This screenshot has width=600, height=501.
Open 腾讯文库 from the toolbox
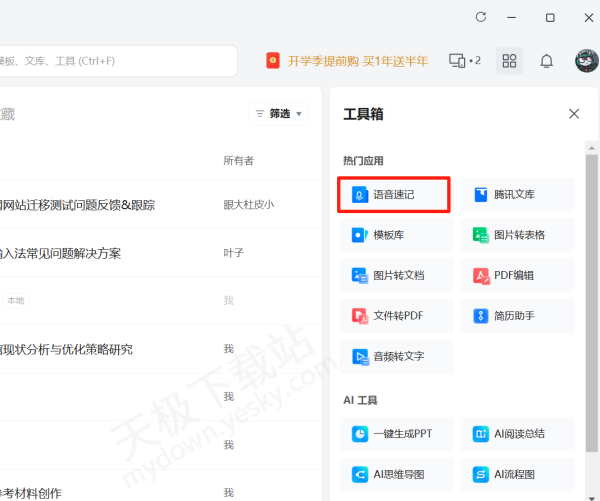point(517,195)
